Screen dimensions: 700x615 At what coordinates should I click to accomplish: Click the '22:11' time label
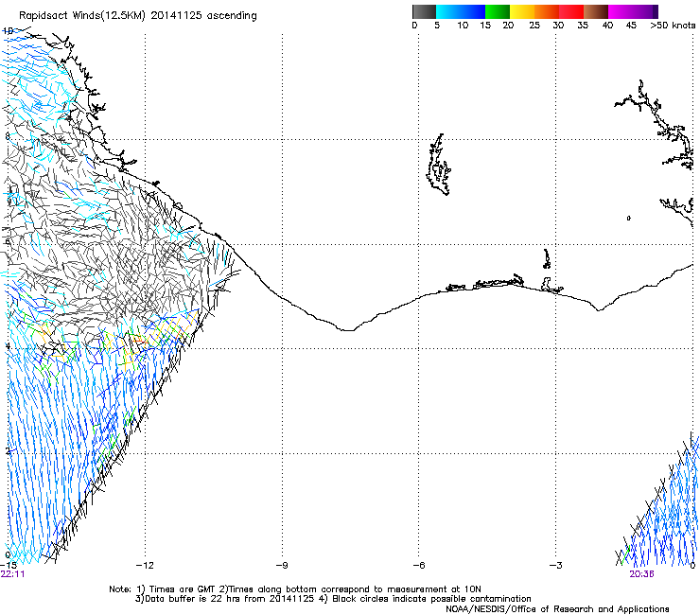coord(12,574)
